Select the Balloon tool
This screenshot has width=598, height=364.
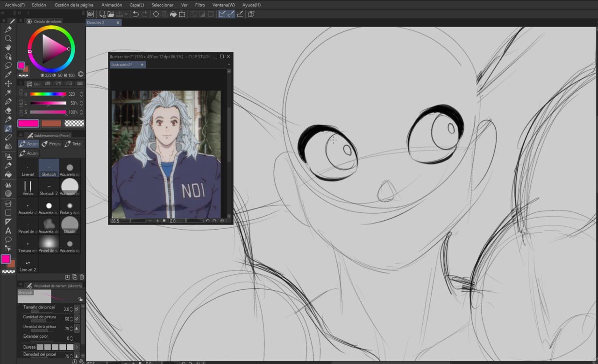pos(8,240)
